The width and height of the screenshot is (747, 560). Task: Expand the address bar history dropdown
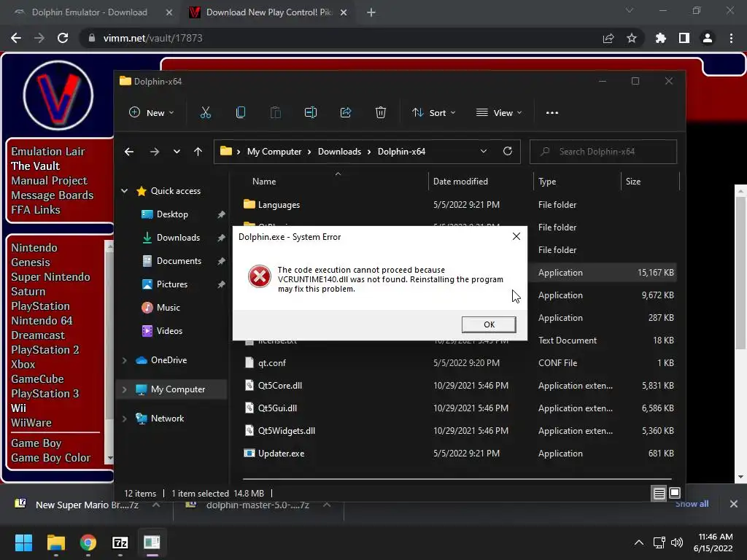point(484,152)
